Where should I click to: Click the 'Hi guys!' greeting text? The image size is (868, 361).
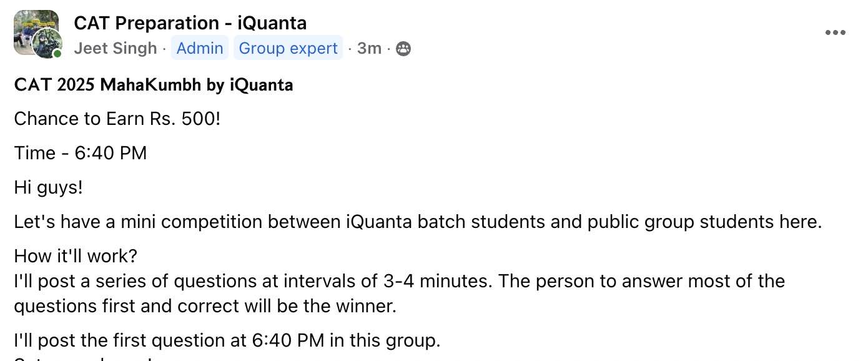[x=48, y=187]
